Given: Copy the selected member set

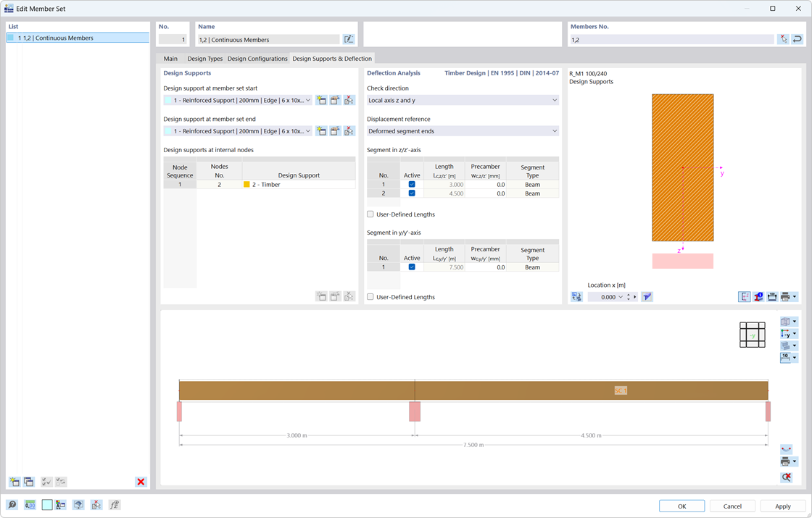Looking at the screenshot, I should (x=29, y=481).
